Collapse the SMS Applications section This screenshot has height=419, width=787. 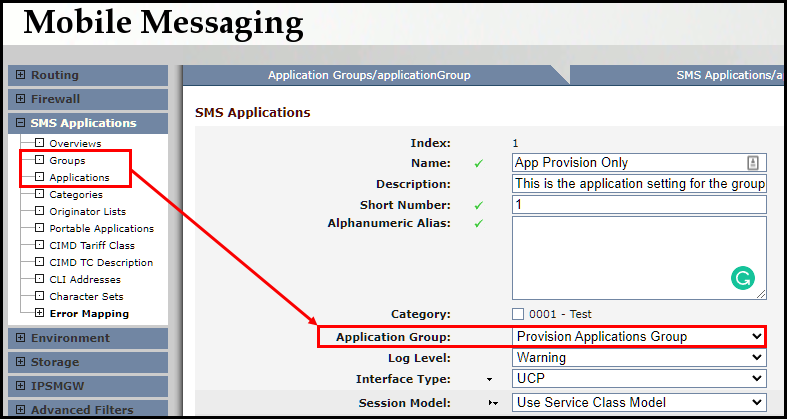(20, 123)
